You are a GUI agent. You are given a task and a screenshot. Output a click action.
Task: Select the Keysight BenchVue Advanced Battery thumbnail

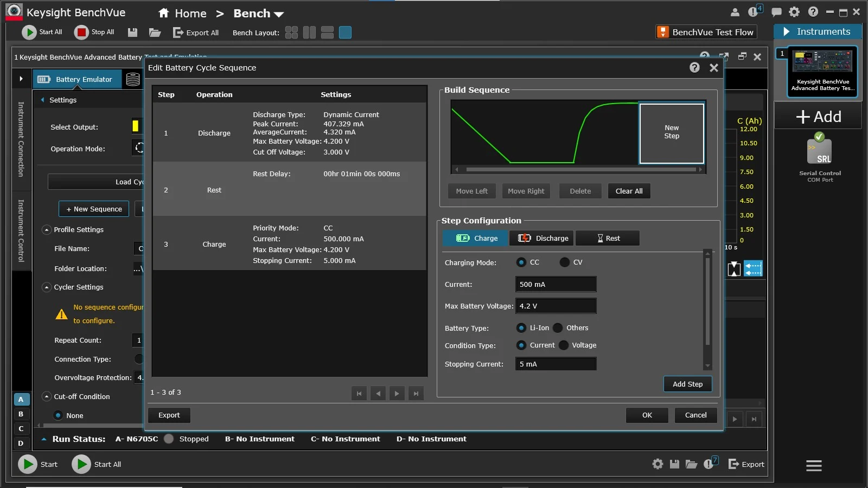(822, 72)
